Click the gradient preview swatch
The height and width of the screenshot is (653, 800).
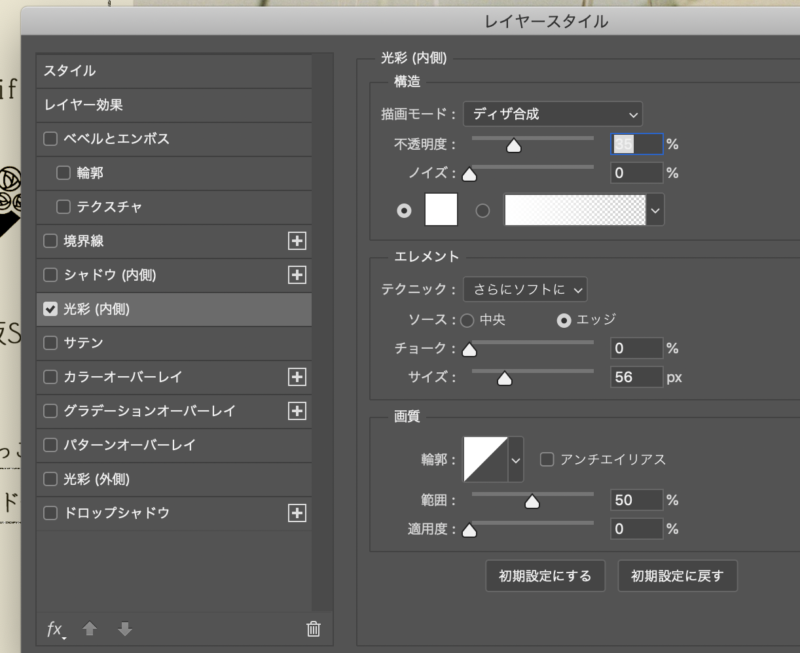[x=575, y=210]
